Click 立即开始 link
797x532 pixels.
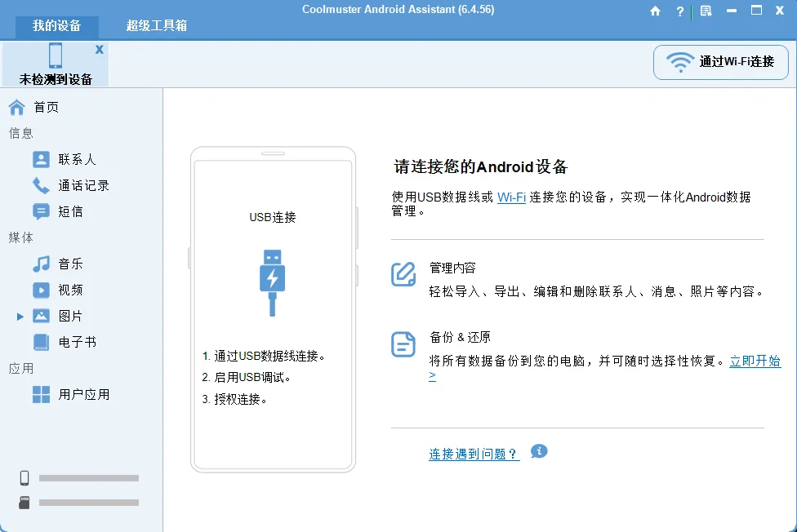pos(755,361)
